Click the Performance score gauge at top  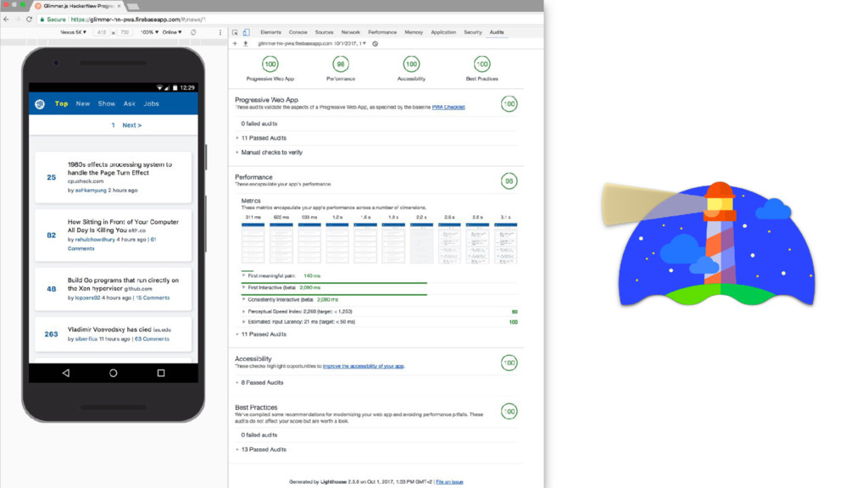(341, 64)
